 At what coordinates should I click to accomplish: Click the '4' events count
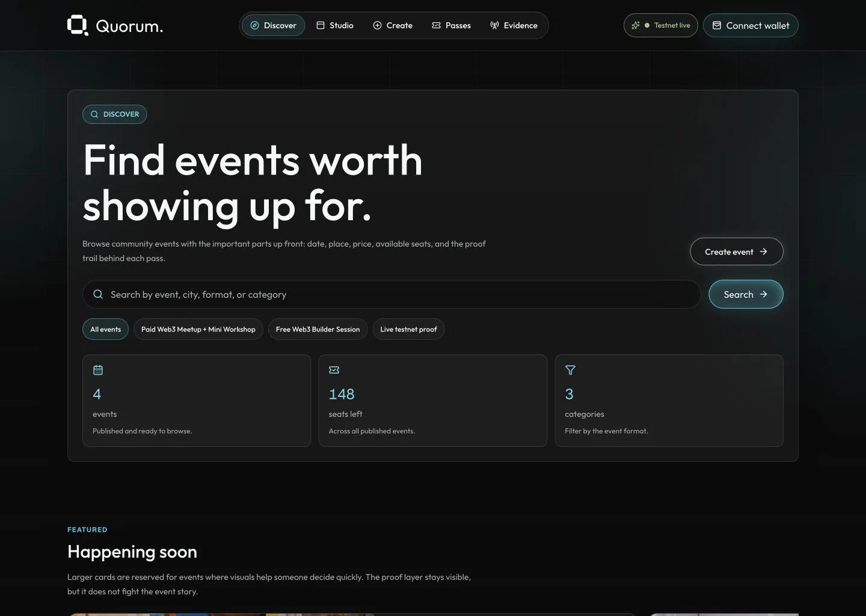click(97, 394)
